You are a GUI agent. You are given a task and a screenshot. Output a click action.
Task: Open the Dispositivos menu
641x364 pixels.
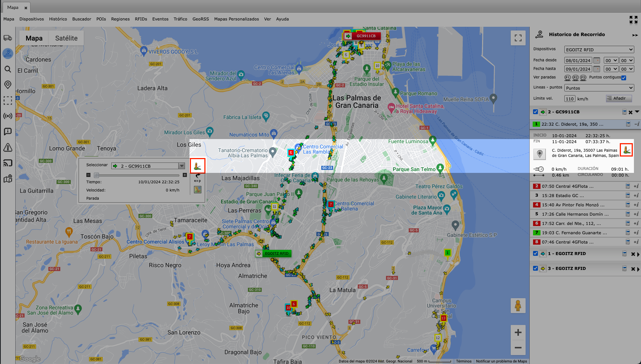point(32,19)
